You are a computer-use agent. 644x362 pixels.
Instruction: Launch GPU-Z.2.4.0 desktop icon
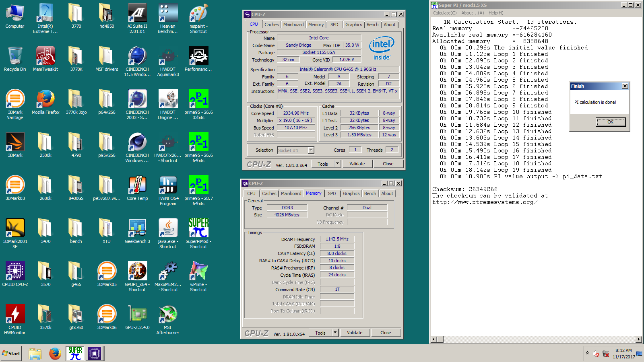point(137,317)
